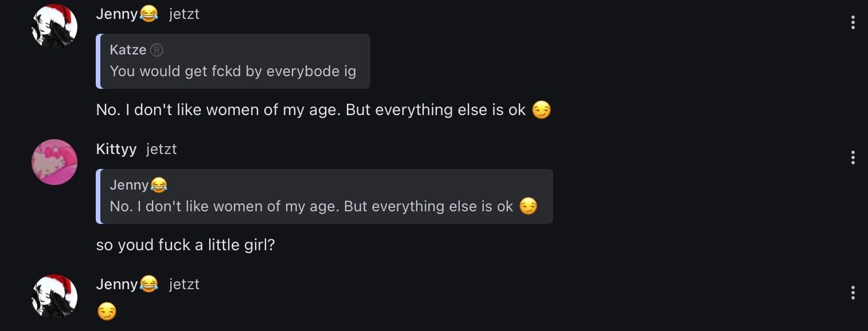This screenshot has width=868, height=331.
Task: Click the Jenny name inside Kittyy's quoted reply
Action: pyautogui.click(x=129, y=185)
